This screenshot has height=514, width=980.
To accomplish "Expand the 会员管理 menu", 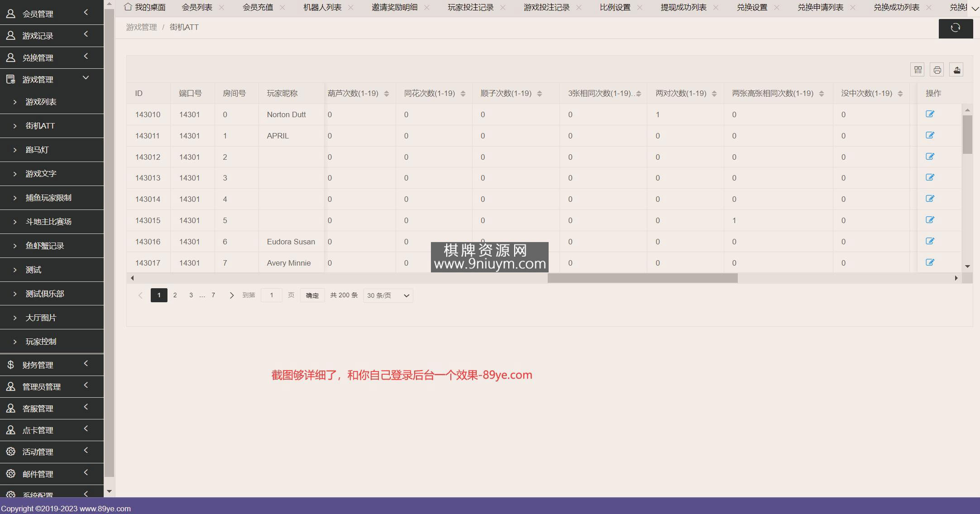I will (x=52, y=14).
